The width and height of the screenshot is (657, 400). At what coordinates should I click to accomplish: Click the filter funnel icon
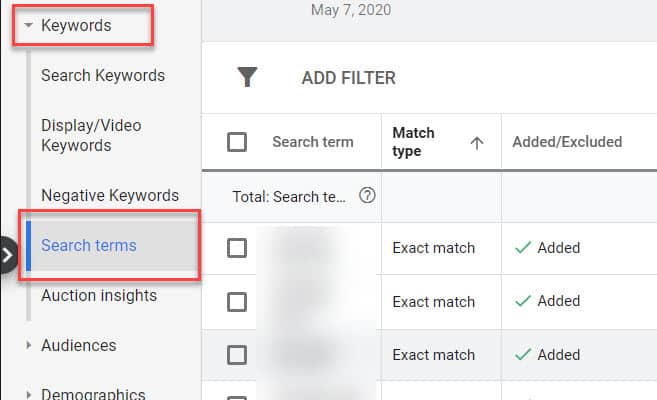tap(247, 77)
